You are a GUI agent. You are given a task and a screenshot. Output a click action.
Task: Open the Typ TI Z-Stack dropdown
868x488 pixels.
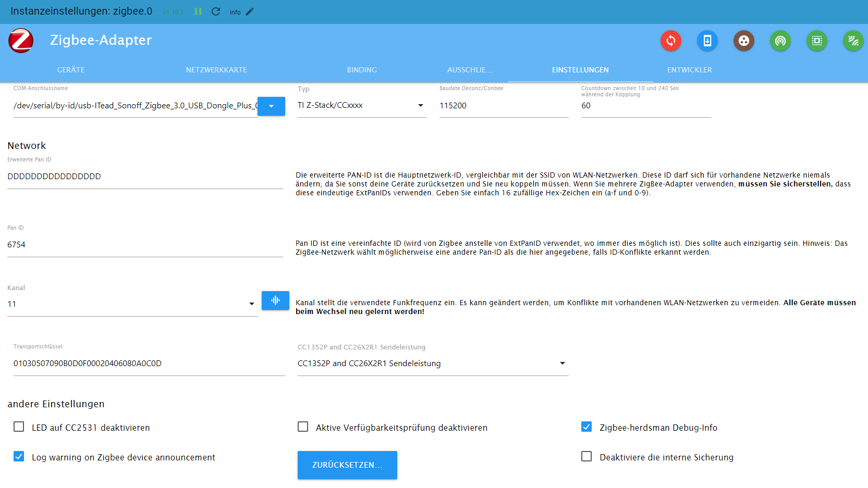[362, 105]
